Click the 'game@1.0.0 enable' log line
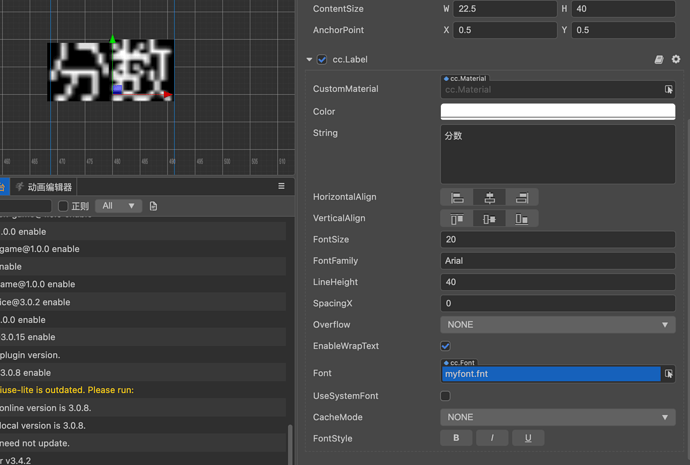 [143, 249]
